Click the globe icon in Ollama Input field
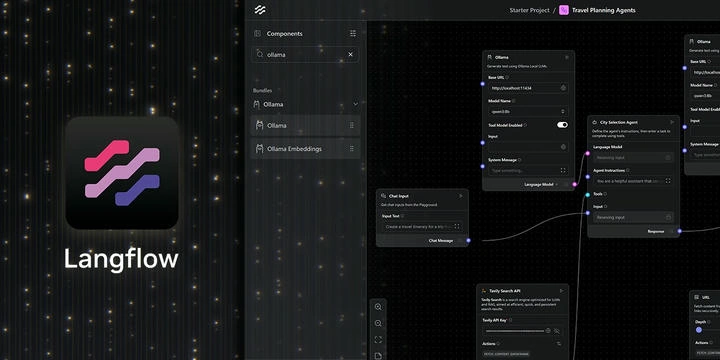 click(563, 147)
